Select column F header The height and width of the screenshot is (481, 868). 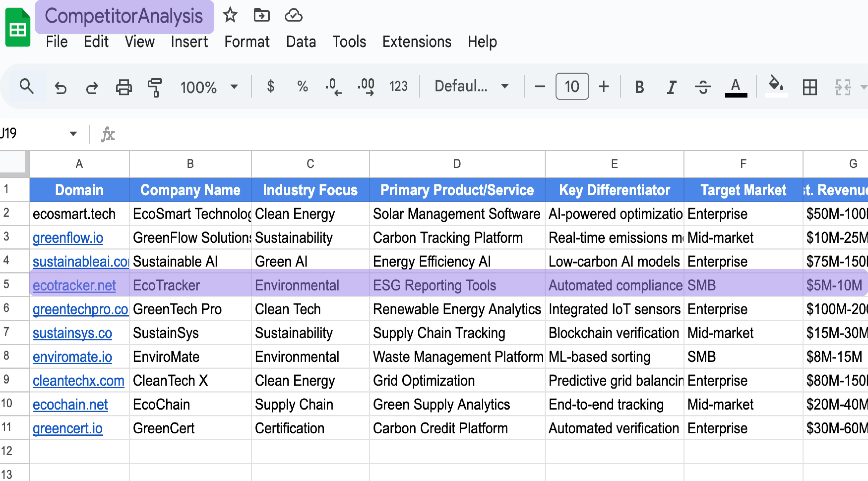pos(743,164)
